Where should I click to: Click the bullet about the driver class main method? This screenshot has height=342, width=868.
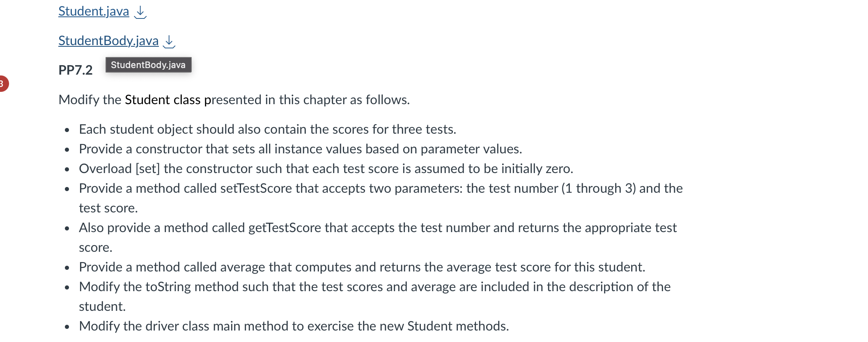[x=293, y=326]
